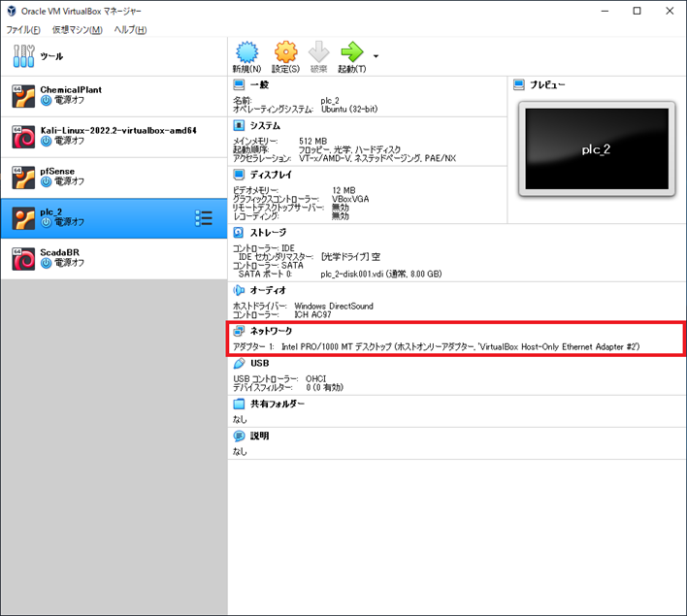
Task: Click the 説明 Description bubble icon
Action: tap(239, 436)
